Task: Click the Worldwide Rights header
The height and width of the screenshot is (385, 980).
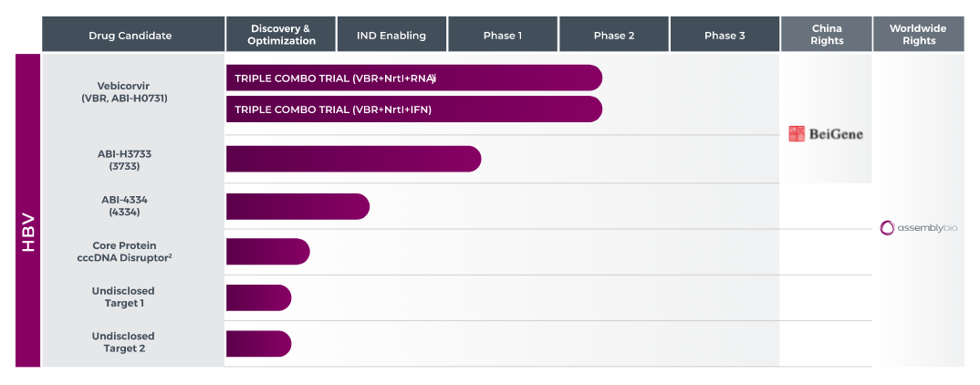Action: [x=919, y=35]
